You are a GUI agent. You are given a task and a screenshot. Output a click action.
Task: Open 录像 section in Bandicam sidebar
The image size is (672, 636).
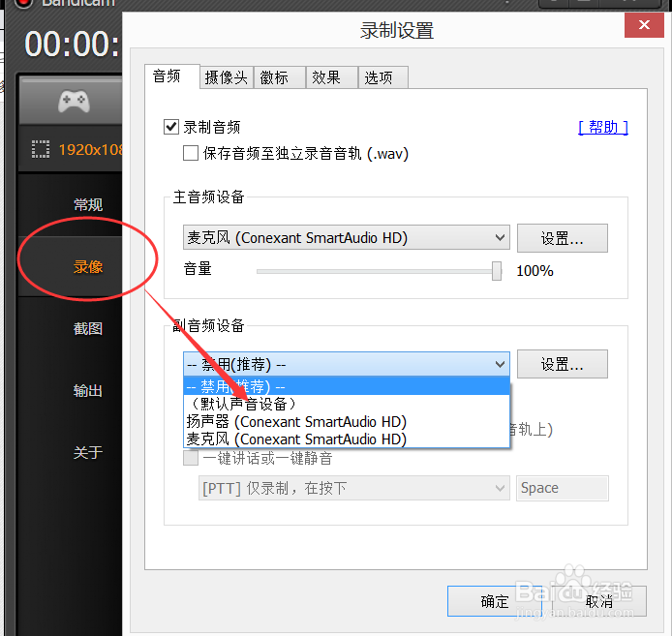tap(88, 266)
